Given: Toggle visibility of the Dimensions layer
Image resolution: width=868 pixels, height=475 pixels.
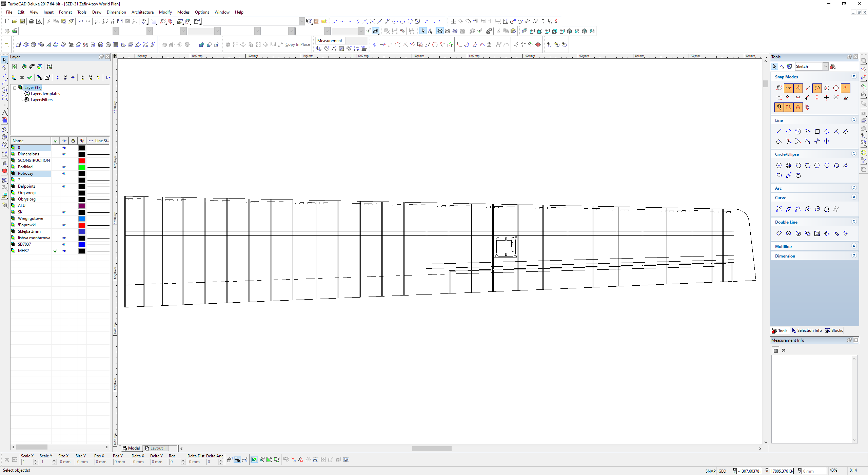Looking at the screenshot, I should point(64,154).
